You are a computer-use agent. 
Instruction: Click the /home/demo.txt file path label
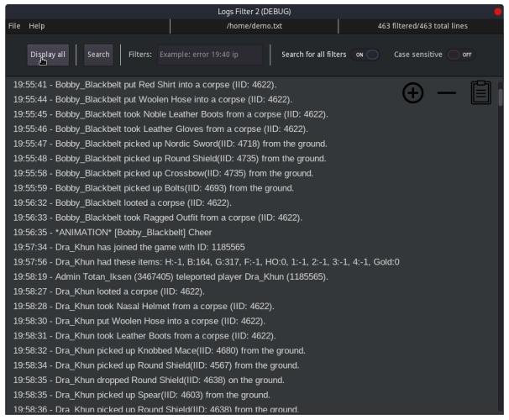[x=254, y=26]
